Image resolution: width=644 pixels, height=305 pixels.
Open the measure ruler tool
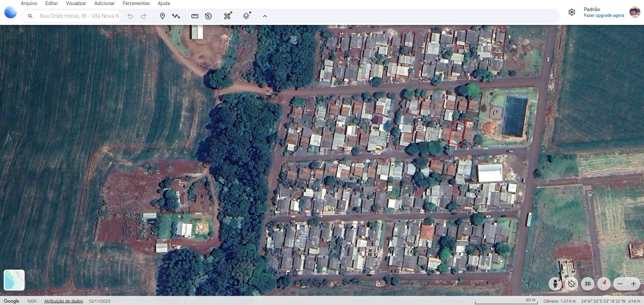[195, 16]
